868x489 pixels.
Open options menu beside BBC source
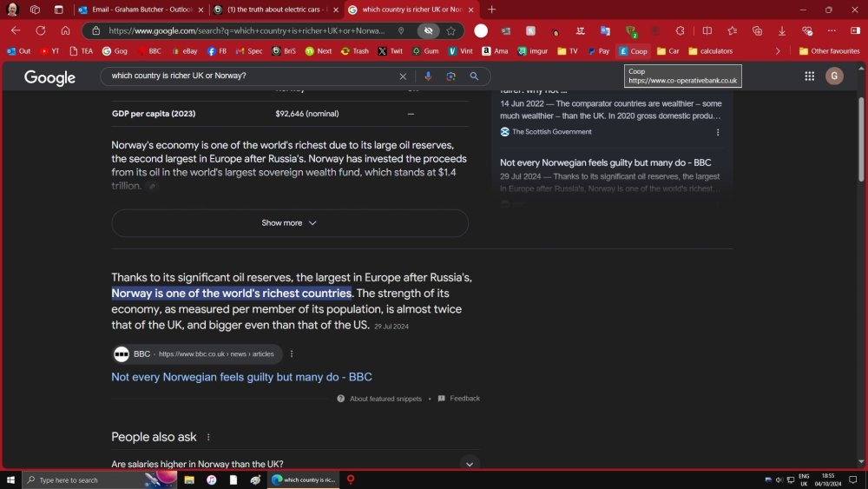[292, 354]
